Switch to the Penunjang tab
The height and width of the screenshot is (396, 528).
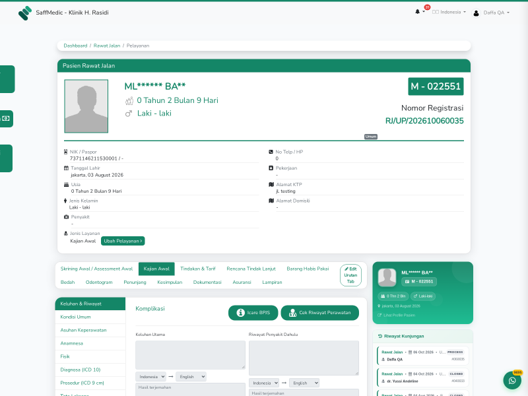point(135,282)
